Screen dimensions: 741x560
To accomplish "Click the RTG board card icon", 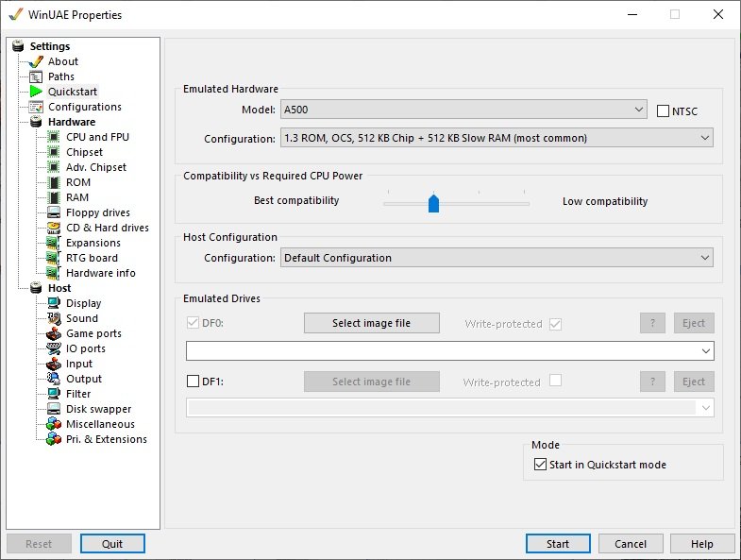I will click(54, 258).
